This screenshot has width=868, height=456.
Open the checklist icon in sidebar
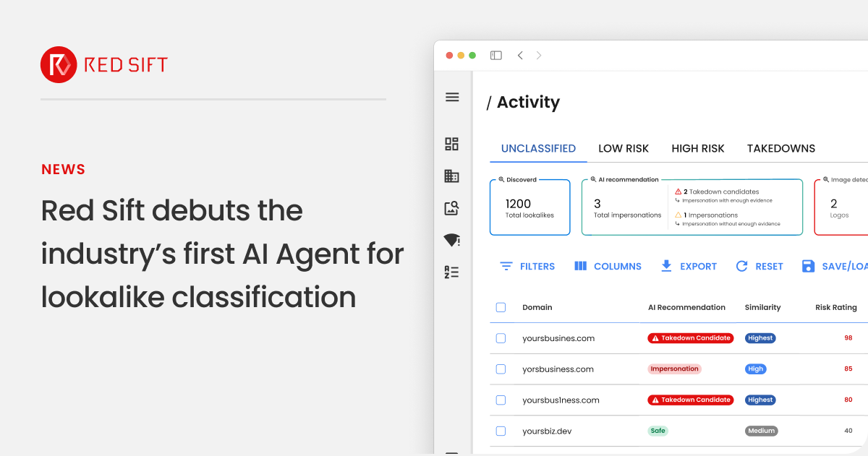tap(451, 272)
